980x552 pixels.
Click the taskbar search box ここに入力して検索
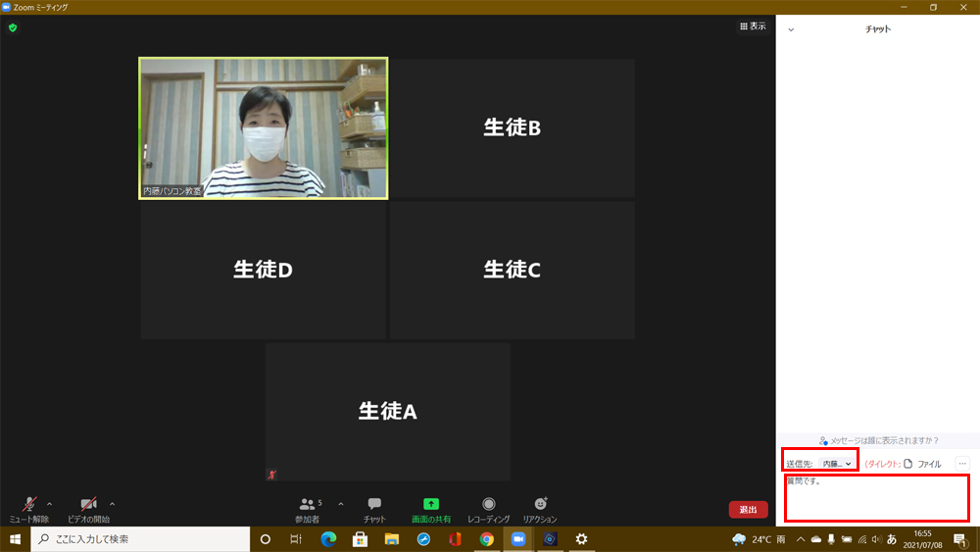point(140,539)
